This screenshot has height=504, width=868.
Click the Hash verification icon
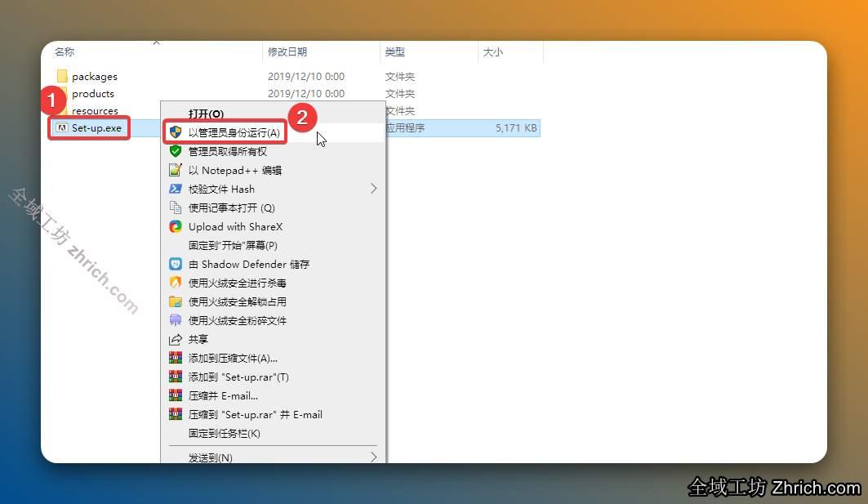point(176,189)
